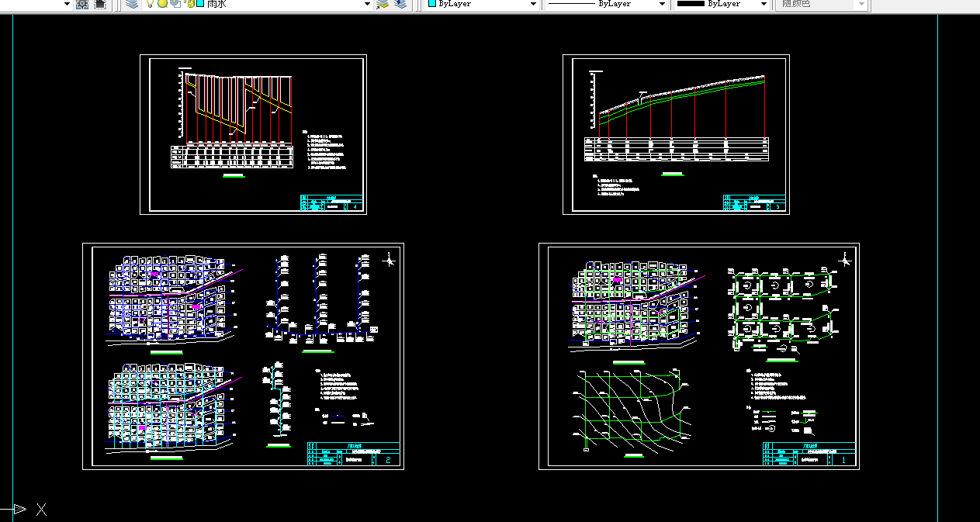This screenshot has width=980, height=522.
Task: Click the black lineweight preview bar
Action: [x=691, y=4]
